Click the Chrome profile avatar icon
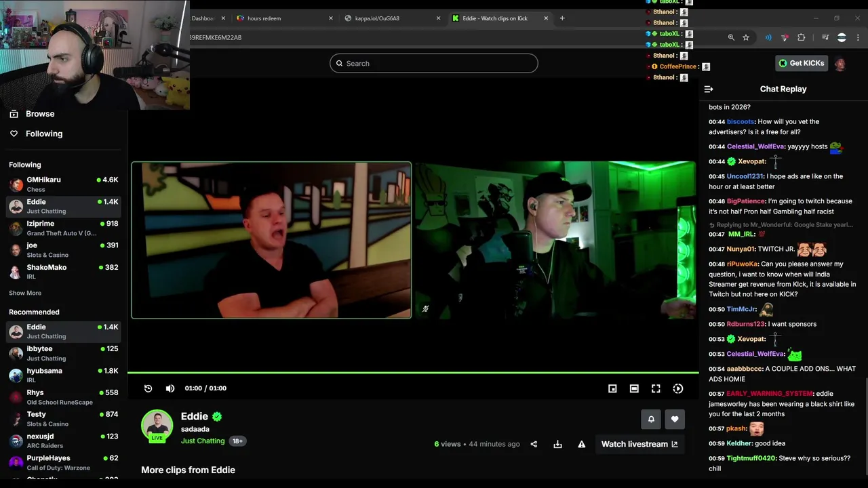Screen dimensions: 868x488 [x=842, y=37]
